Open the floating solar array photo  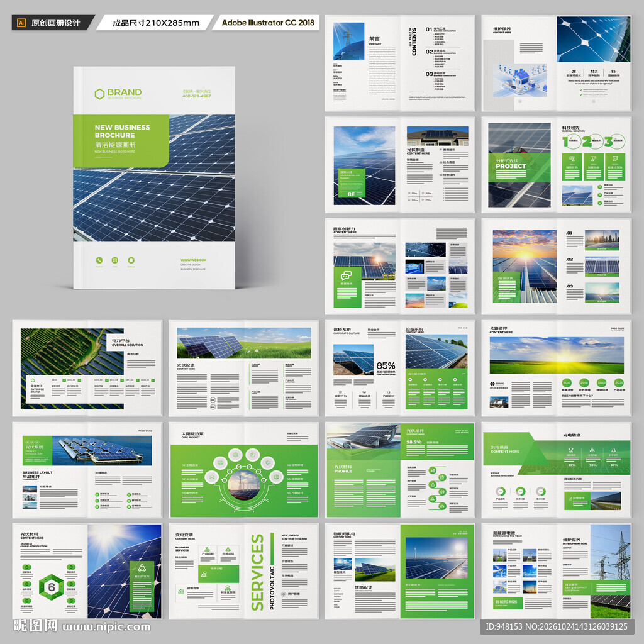[x=103, y=450]
